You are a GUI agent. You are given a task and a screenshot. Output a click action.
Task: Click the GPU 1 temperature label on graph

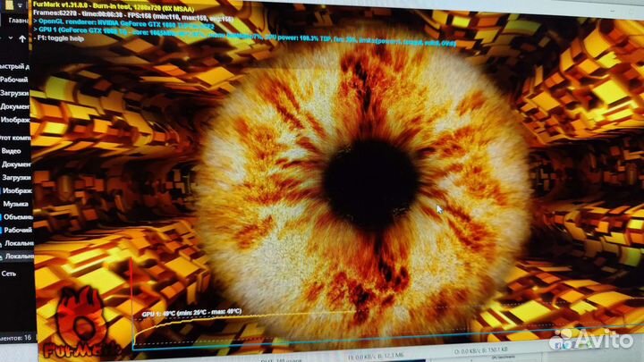click(191, 313)
